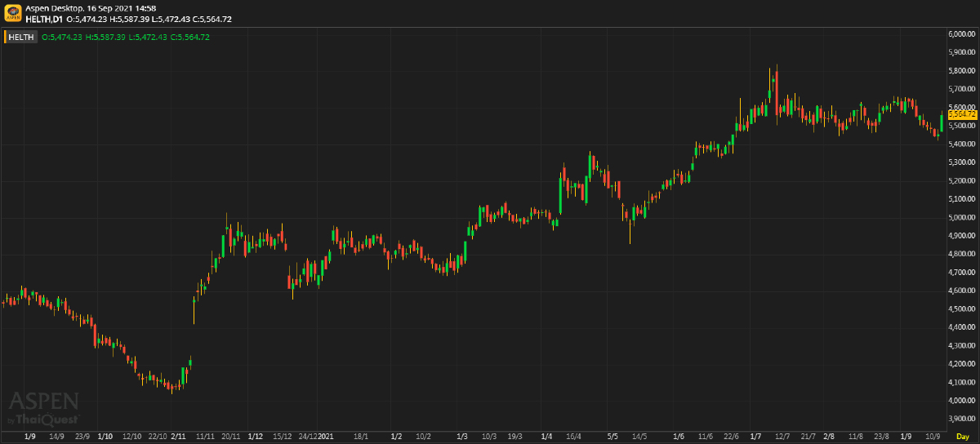This screenshot has height=444, width=980.
Task: Open the Day timeframe label
Action: click(x=963, y=437)
